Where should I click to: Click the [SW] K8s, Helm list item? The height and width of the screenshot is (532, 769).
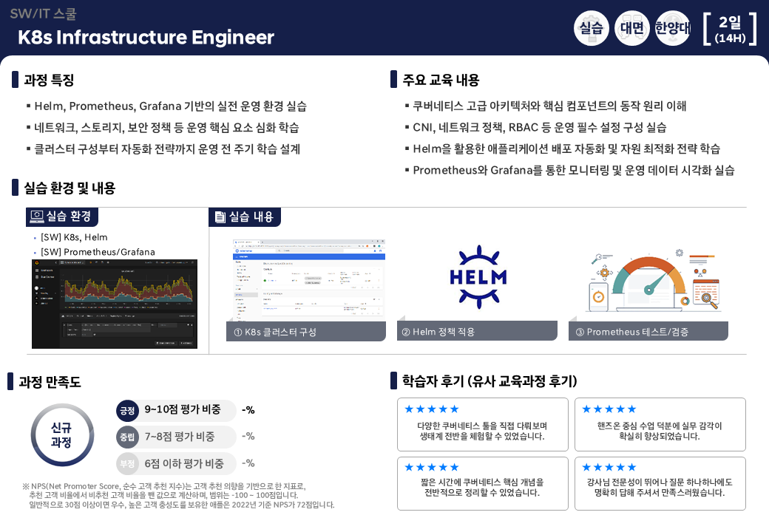[74, 237]
